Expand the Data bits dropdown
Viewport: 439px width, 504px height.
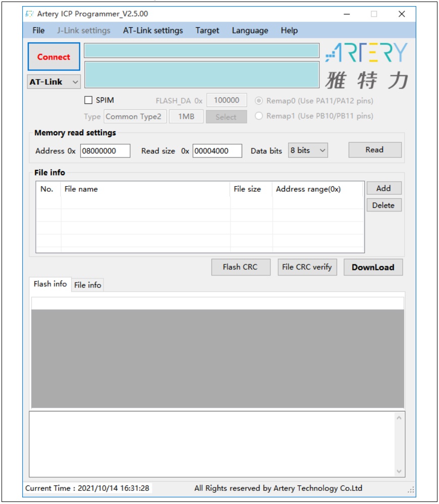pyautogui.click(x=308, y=150)
